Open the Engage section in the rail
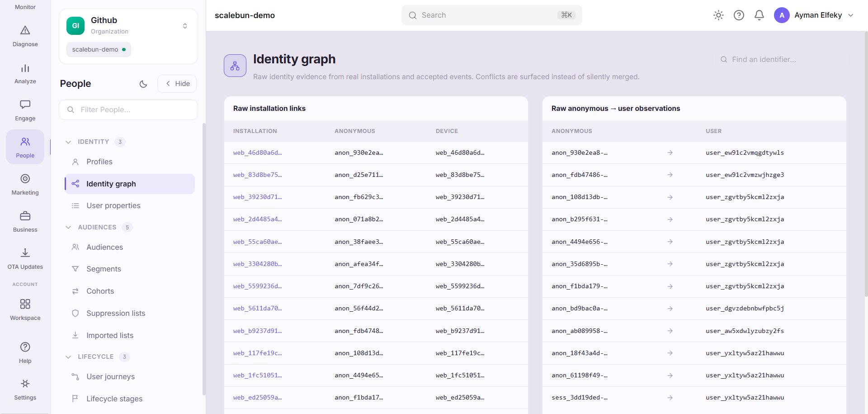This screenshot has height=414, width=868. tap(25, 110)
